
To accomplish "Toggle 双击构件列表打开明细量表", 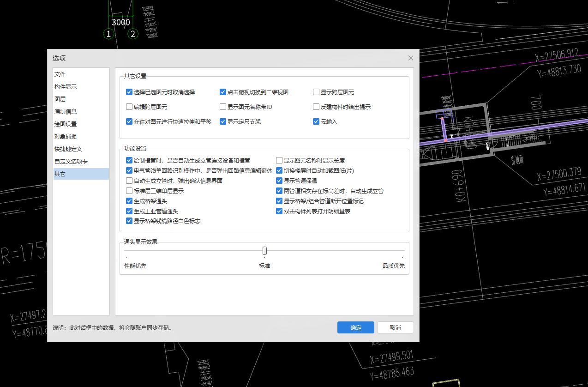I will click(x=279, y=211).
